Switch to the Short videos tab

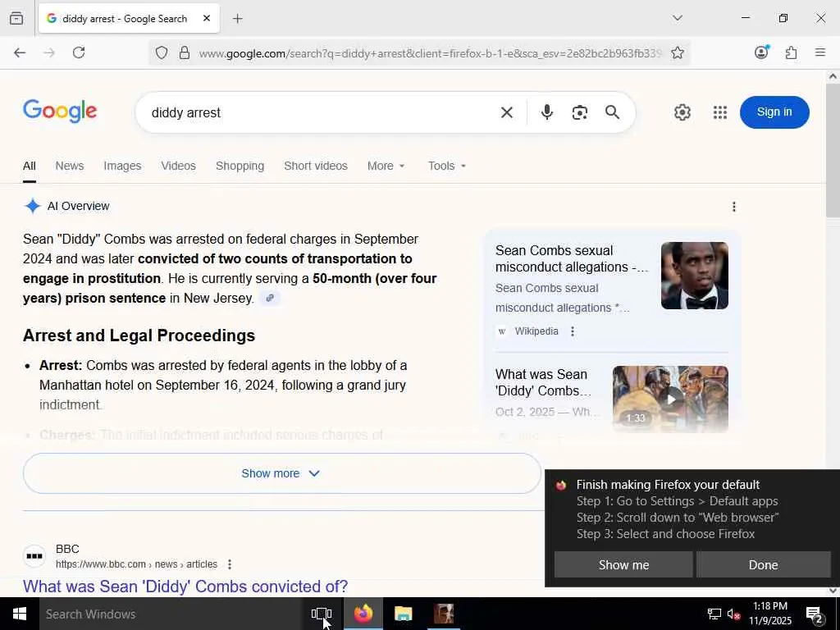[316, 166]
